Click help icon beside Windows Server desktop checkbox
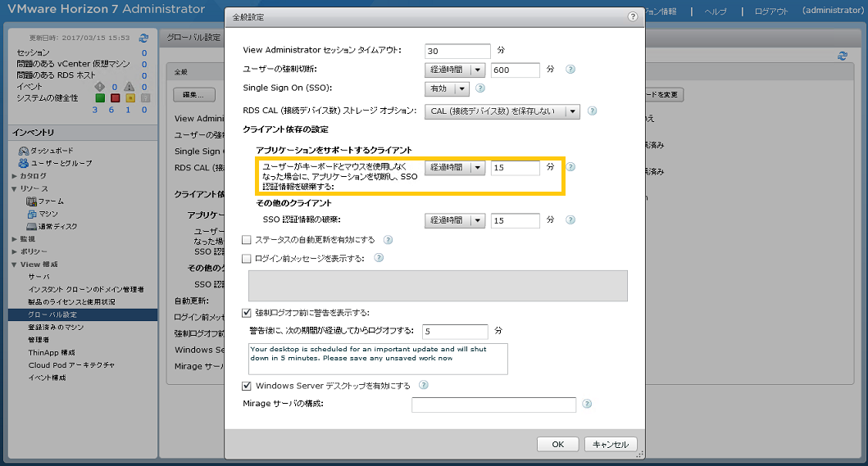 point(424,385)
